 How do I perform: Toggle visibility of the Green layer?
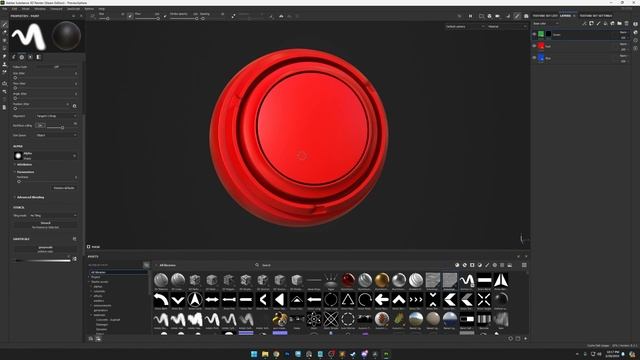click(534, 34)
